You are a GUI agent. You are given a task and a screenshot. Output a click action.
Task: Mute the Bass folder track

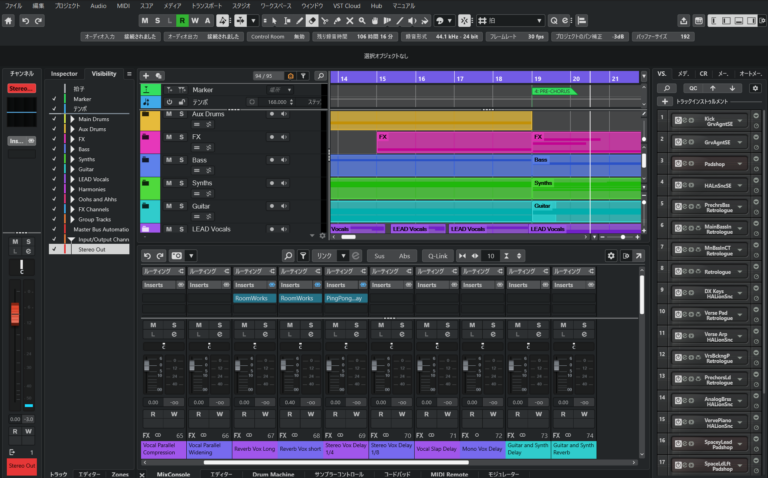(x=168, y=160)
